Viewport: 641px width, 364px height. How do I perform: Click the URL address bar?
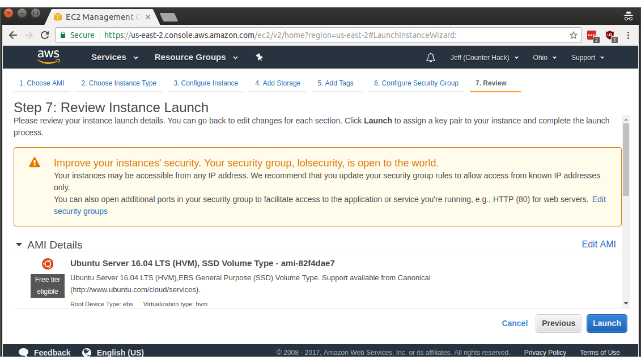[x=319, y=35]
